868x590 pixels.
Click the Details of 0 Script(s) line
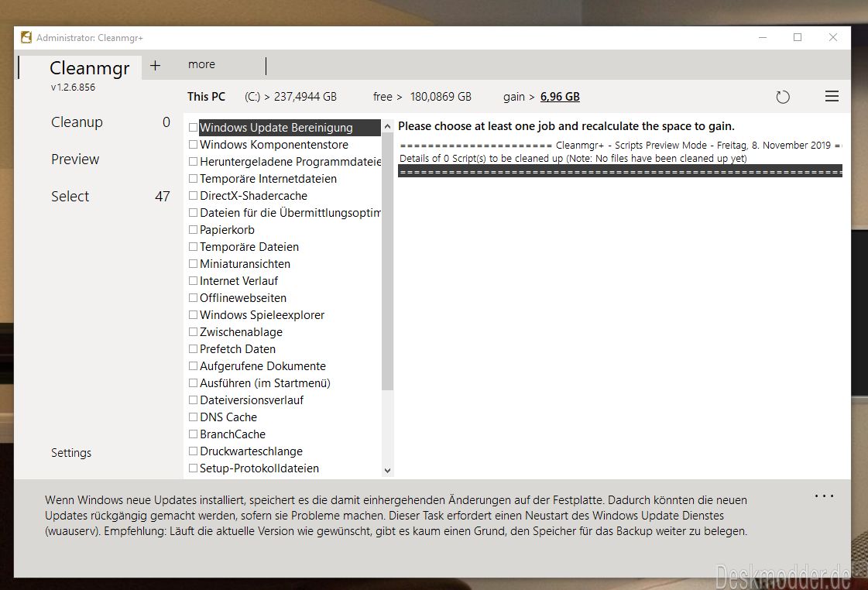point(573,158)
